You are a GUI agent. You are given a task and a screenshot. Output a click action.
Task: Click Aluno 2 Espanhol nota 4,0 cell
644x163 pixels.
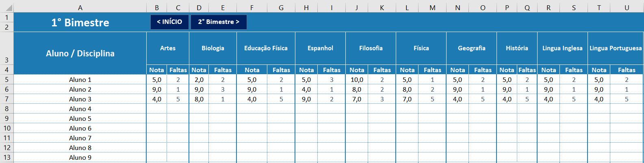306,89
